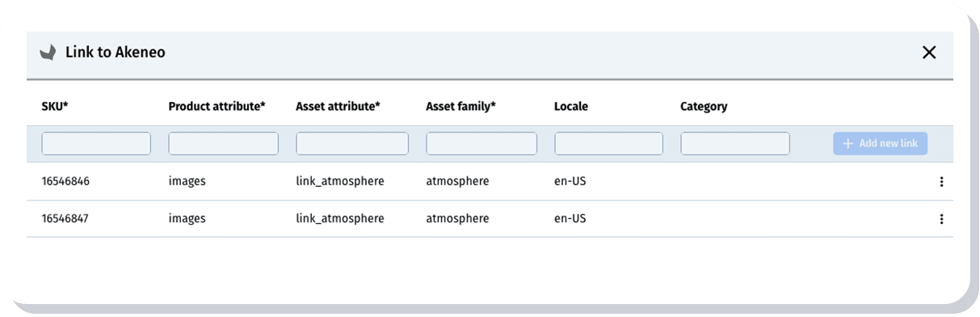
Task: Focus the Asset attribute input field
Action: (x=352, y=144)
